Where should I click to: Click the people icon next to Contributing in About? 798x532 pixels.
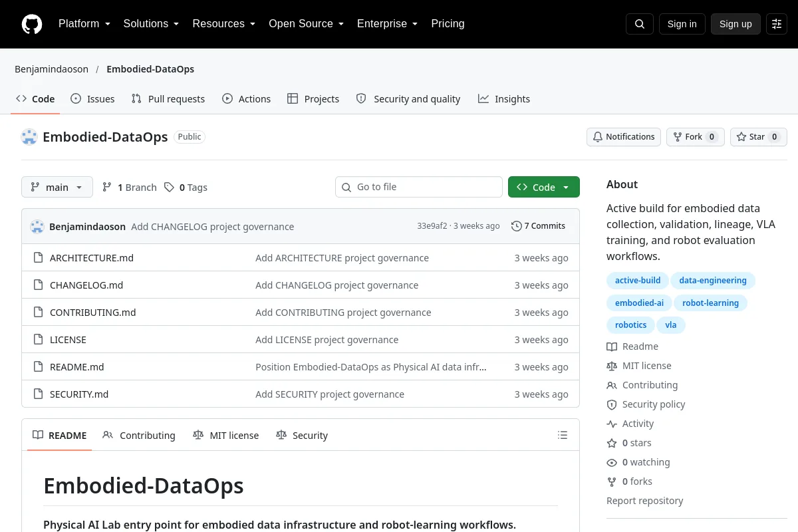[612, 385]
